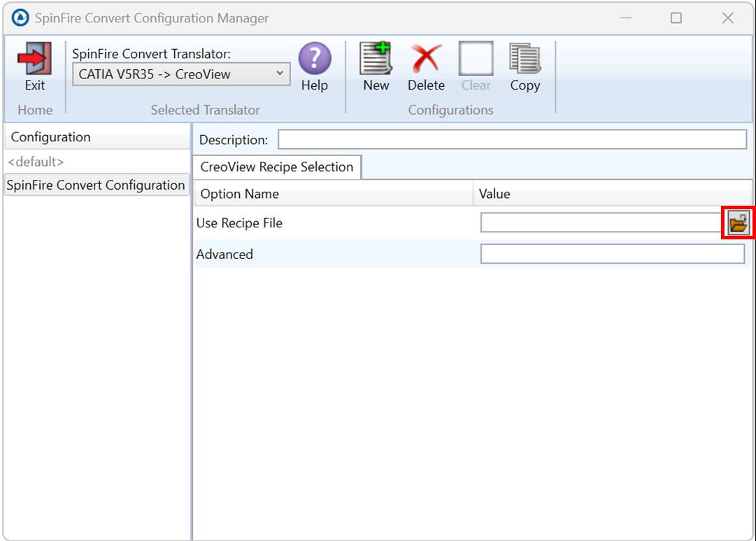
Task: Delete the selected configuration
Action: coord(426,59)
